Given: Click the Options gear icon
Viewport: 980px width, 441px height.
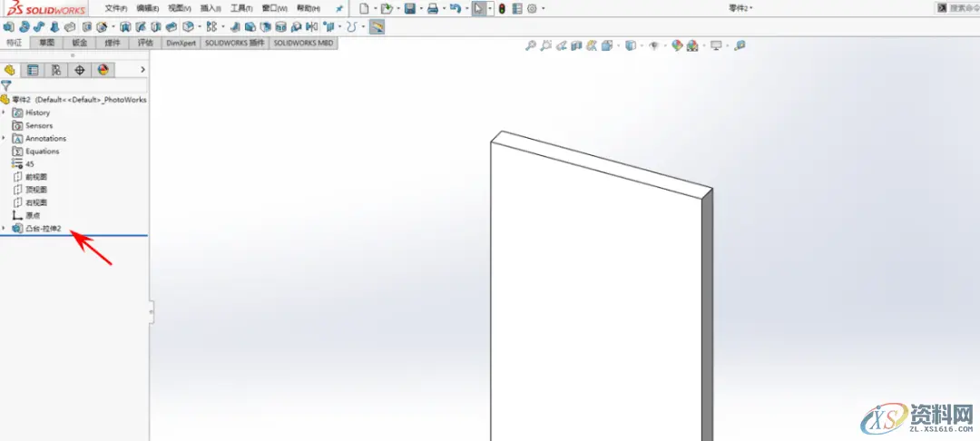Looking at the screenshot, I should click(532, 9).
